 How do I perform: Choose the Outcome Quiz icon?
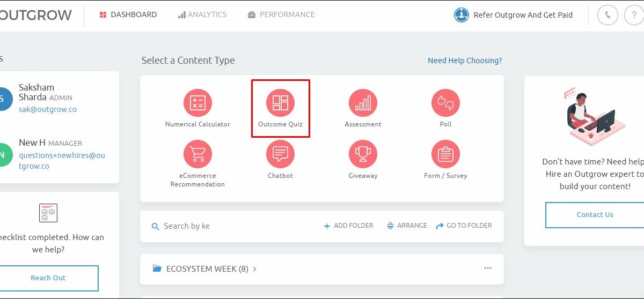click(x=280, y=103)
